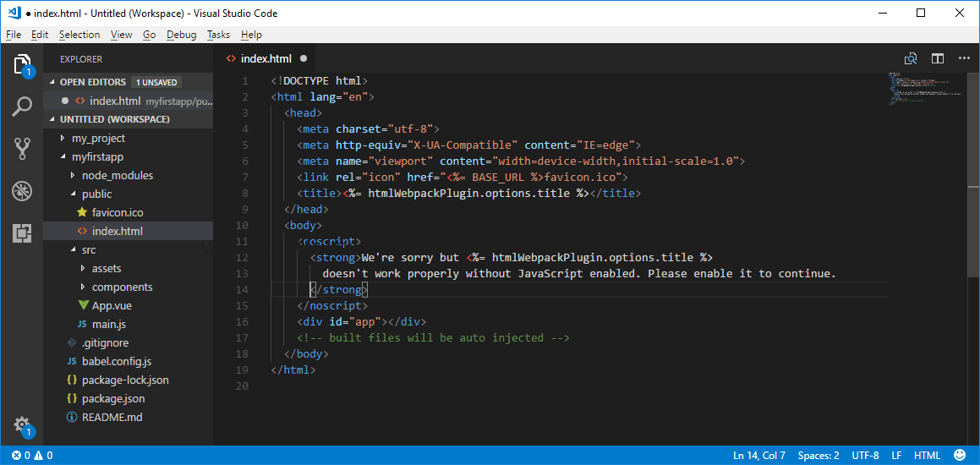Maximize the Visual Studio Code window
980x465 pixels.
pos(921,14)
